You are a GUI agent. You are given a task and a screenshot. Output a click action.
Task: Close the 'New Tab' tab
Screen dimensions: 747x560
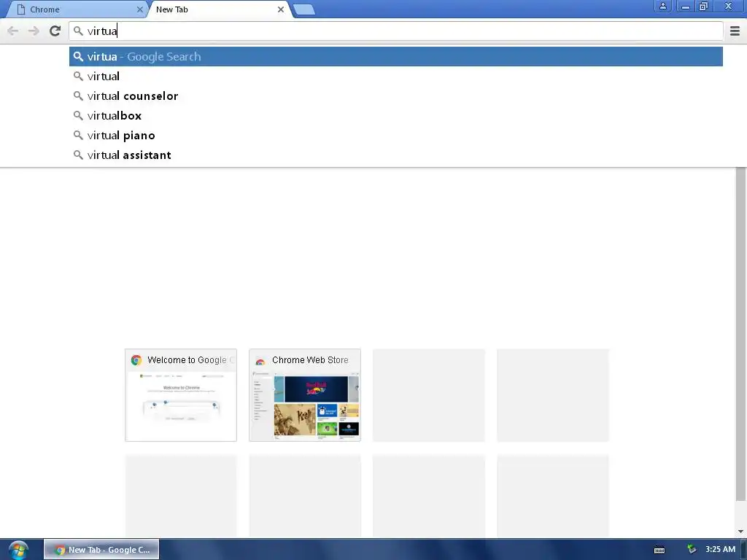[281, 9]
